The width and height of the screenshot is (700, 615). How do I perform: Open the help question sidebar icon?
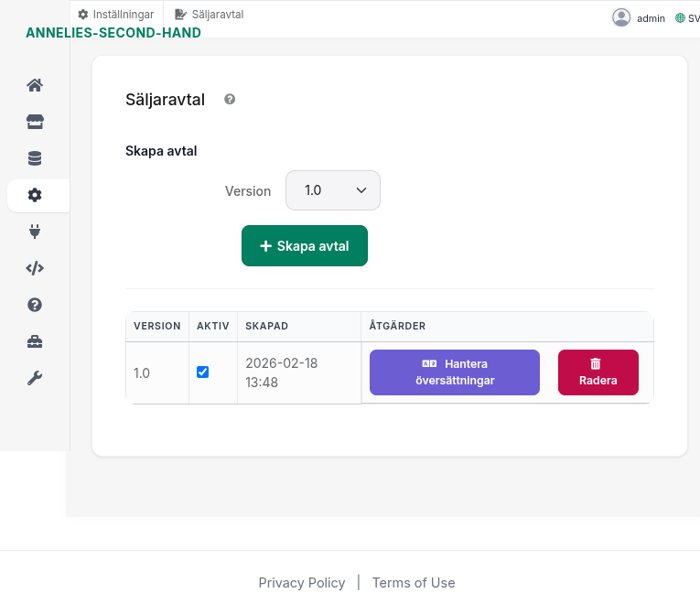click(35, 305)
